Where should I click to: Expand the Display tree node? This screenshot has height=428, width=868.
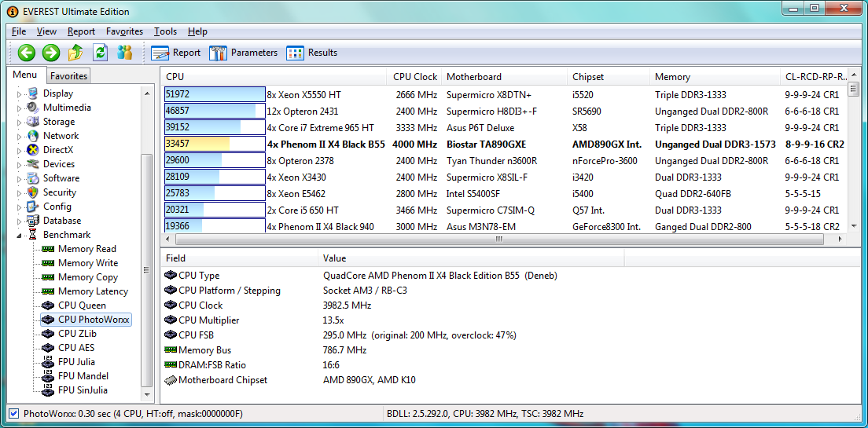[20, 94]
